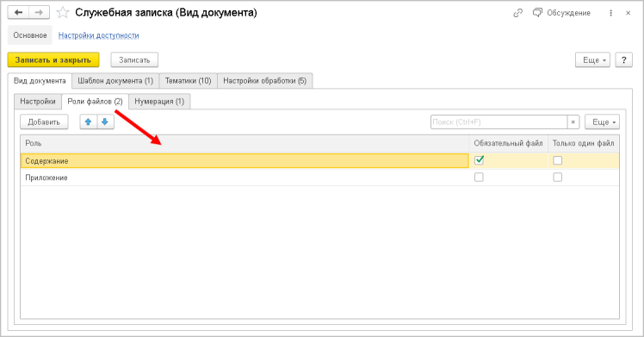Switch to the Настройки subtab

click(38, 102)
